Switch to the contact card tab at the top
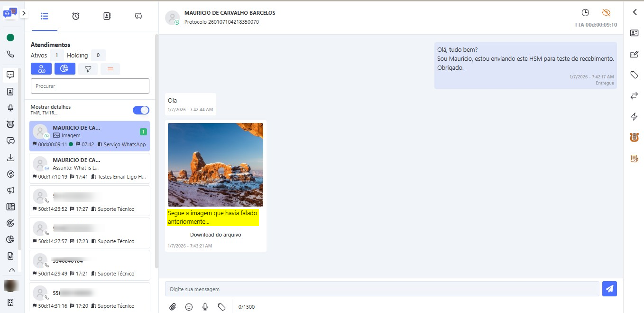The height and width of the screenshot is (313, 644). click(107, 16)
